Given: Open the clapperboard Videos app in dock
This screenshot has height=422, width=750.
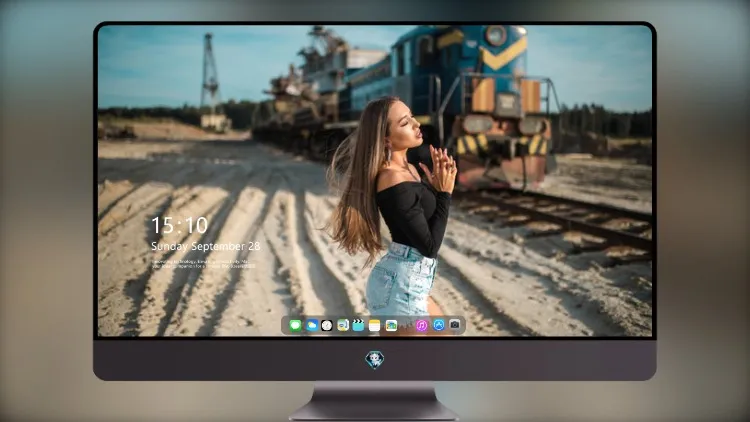Looking at the screenshot, I should click(x=358, y=326).
